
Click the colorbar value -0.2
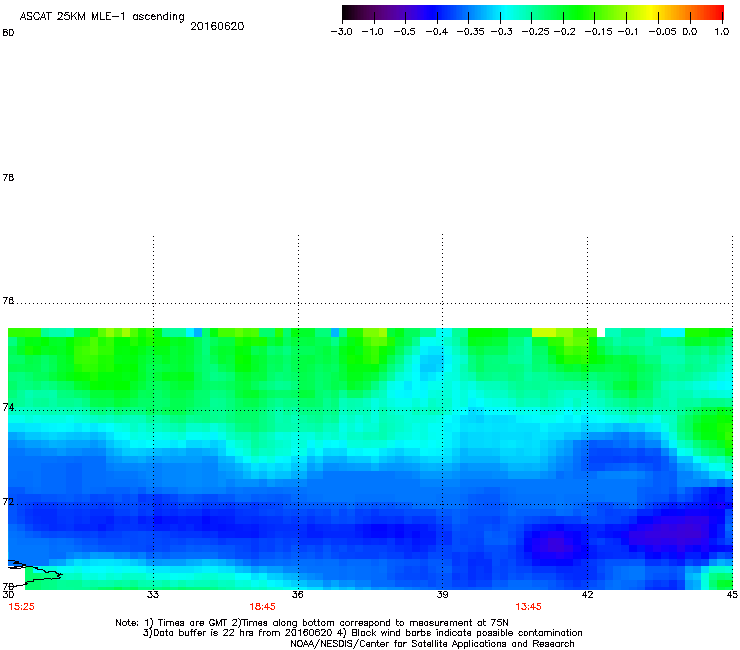(564, 32)
